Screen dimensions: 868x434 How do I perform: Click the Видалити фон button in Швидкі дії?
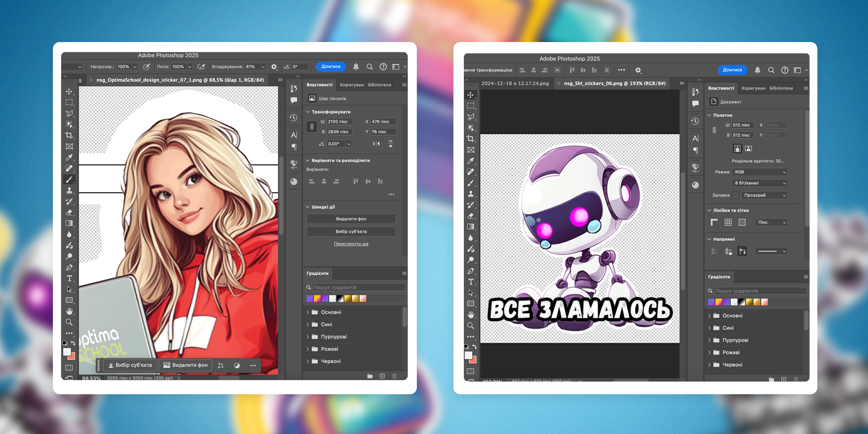pyautogui.click(x=351, y=219)
